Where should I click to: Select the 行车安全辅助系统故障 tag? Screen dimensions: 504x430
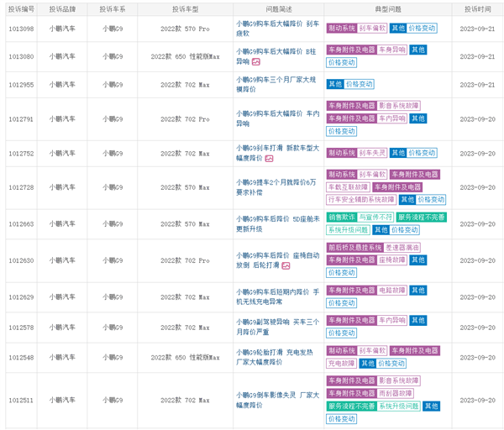pos(361,200)
